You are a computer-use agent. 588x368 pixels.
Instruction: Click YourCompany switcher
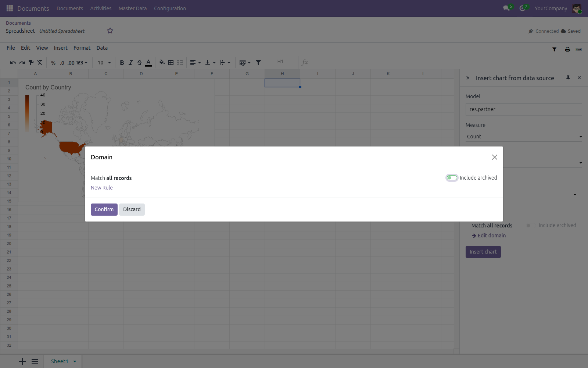551,8
